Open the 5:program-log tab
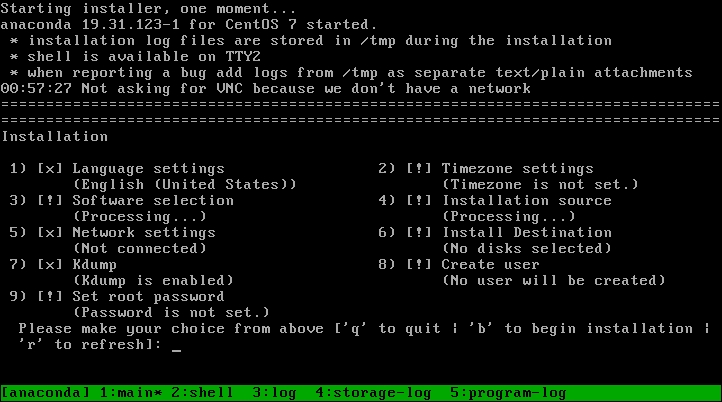The width and height of the screenshot is (722, 402). click(508, 393)
